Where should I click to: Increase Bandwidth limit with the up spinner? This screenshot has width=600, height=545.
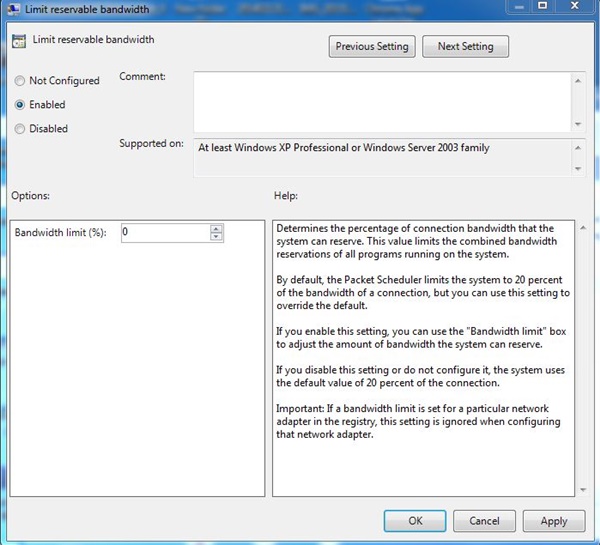(x=216, y=228)
